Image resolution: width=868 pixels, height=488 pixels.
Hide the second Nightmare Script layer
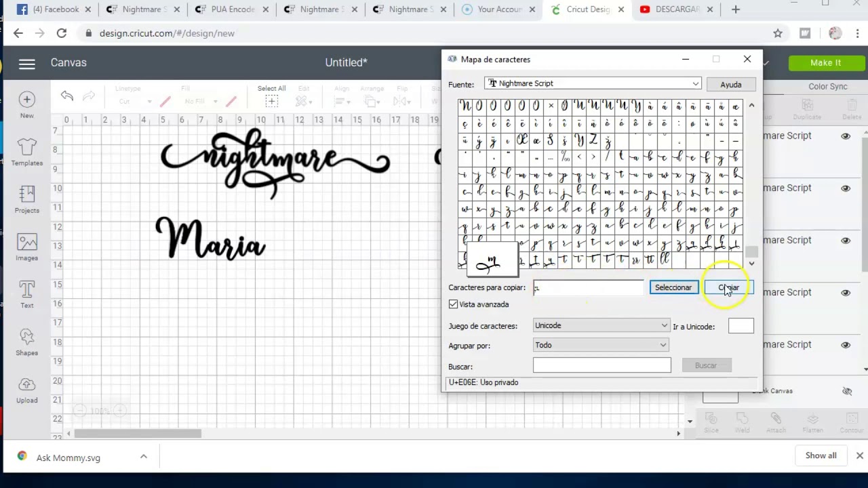click(x=846, y=188)
